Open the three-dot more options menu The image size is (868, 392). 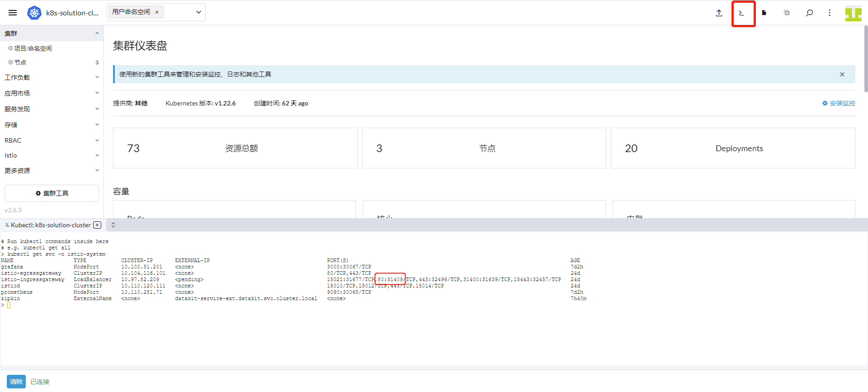click(830, 13)
